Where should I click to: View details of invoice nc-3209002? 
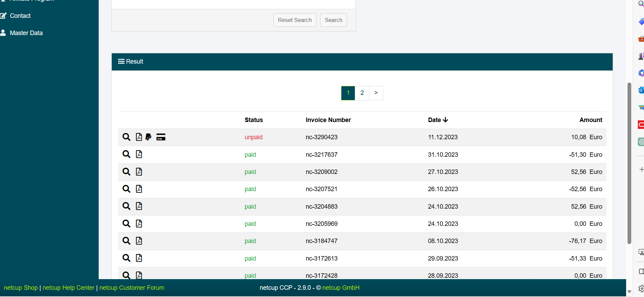tap(127, 172)
